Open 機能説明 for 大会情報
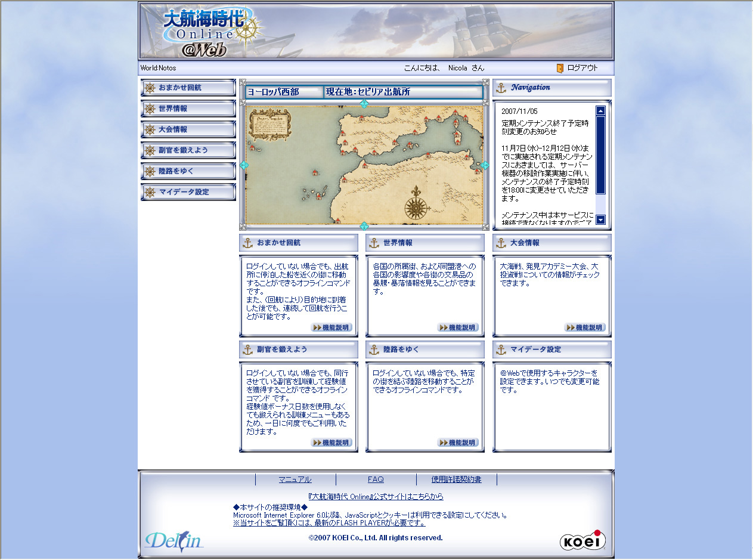Screen dimensions: 753x560 click(x=585, y=327)
